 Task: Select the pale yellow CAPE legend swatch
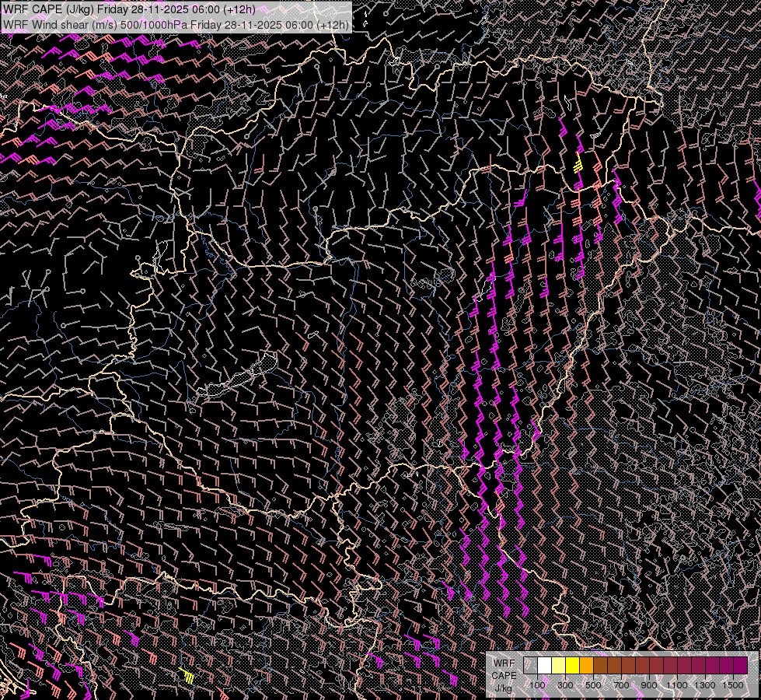pyautogui.click(x=558, y=666)
